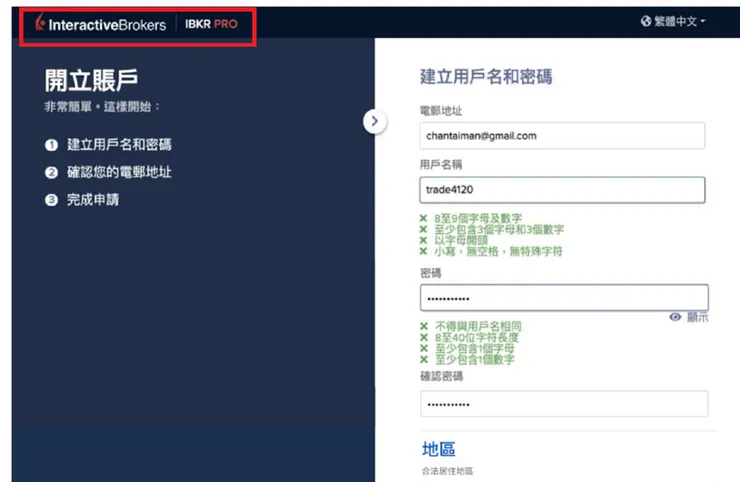Click the 開立賬戶 heading
740x482 pixels.
point(92,80)
